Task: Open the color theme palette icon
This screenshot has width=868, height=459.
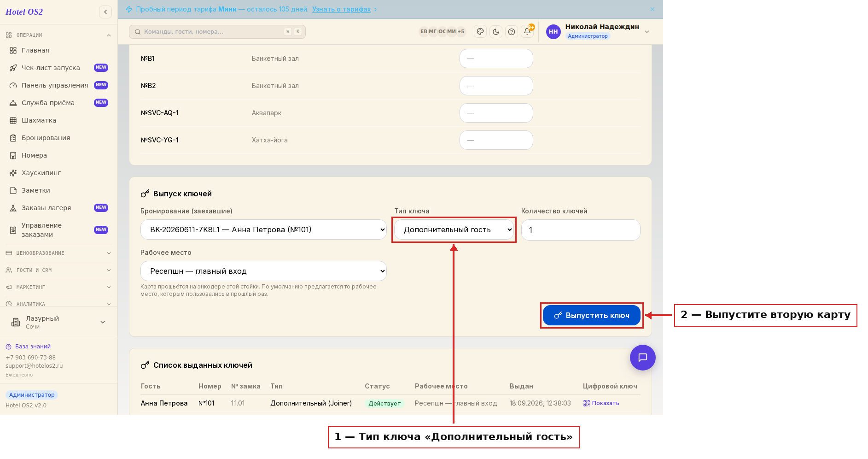Action: [x=480, y=32]
